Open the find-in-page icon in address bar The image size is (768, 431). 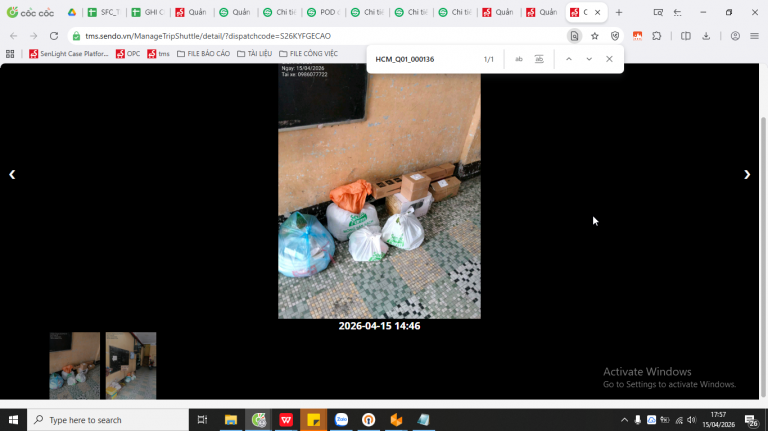tap(574, 36)
